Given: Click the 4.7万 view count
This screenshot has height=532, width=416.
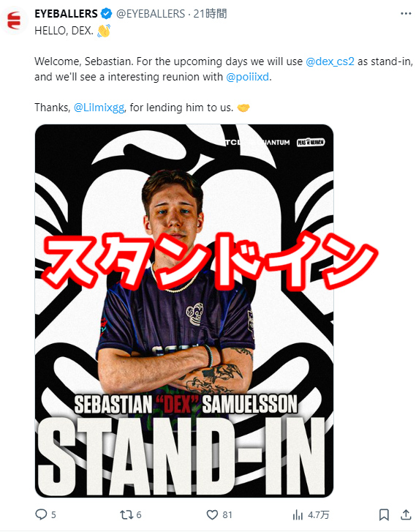Looking at the screenshot, I should 318,515.
